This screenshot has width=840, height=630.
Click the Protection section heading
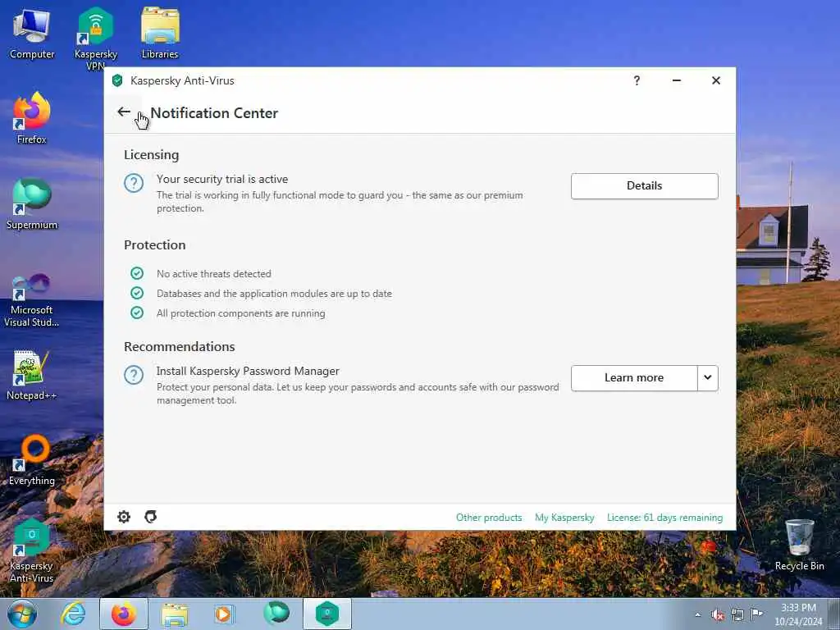tap(155, 244)
